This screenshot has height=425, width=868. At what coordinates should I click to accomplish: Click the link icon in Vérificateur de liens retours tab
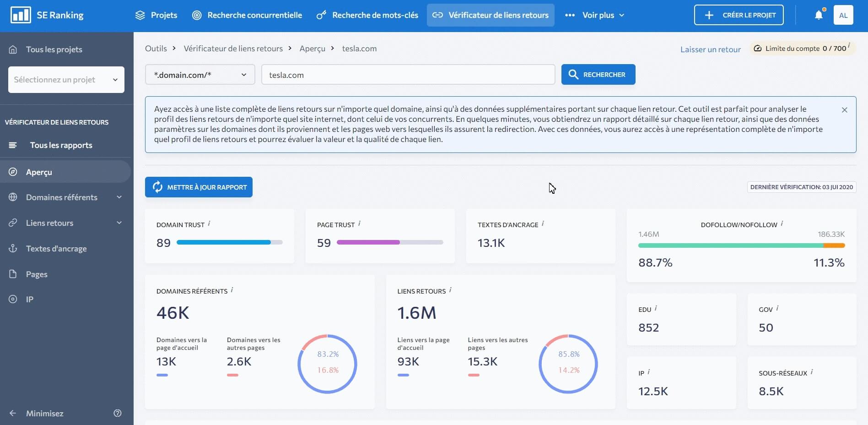tap(437, 15)
